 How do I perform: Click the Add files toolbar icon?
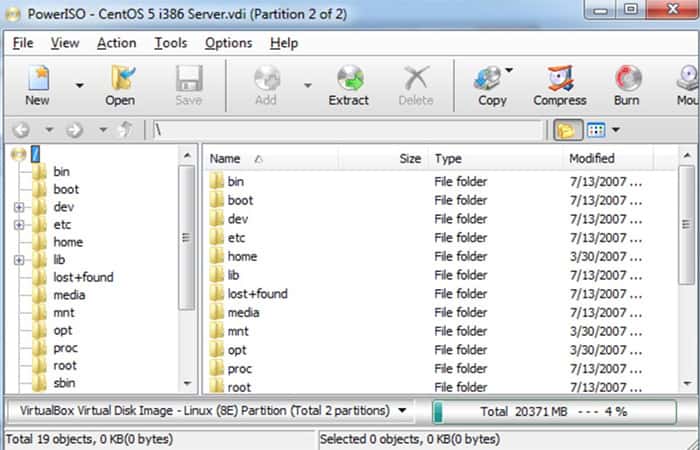tap(267, 78)
